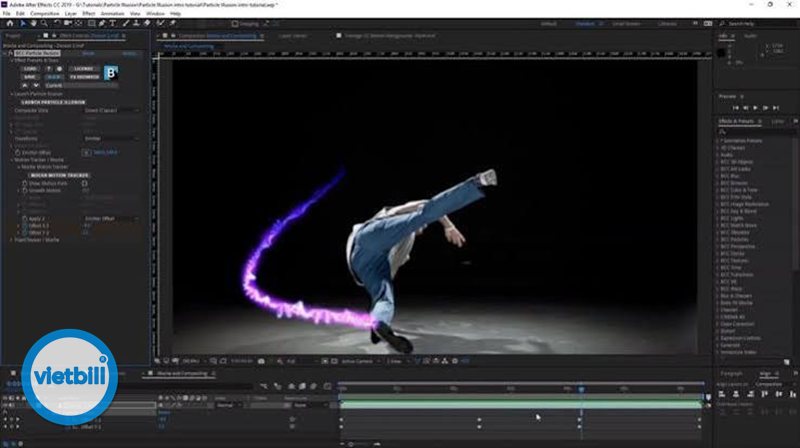Open the Apply 2 Emitter Offset dropdown
This screenshot has width=800, height=448.
pos(111,218)
